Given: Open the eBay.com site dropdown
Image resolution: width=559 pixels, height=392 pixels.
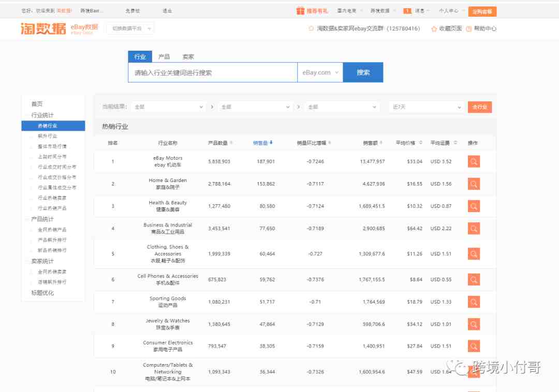Looking at the screenshot, I should point(320,72).
